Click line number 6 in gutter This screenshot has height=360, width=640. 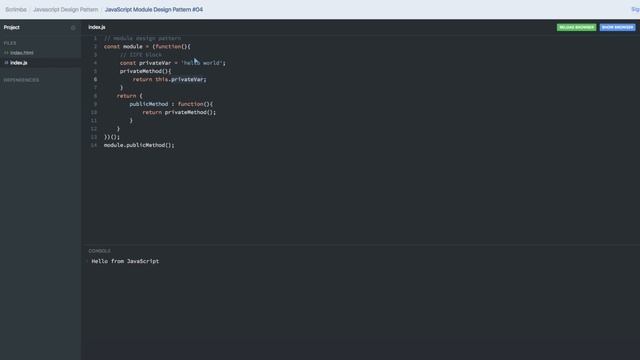click(96, 79)
